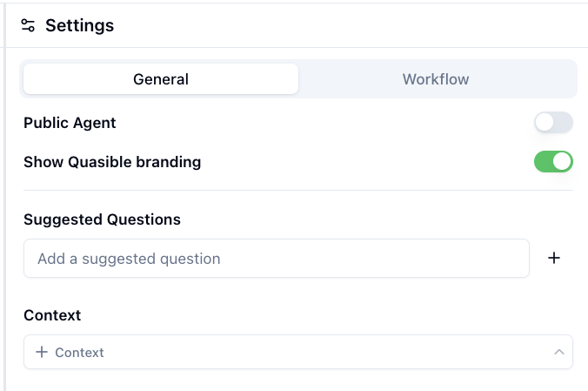Disable the Show Quasible branding switch
The height and width of the screenshot is (391, 588).
[x=553, y=161]
